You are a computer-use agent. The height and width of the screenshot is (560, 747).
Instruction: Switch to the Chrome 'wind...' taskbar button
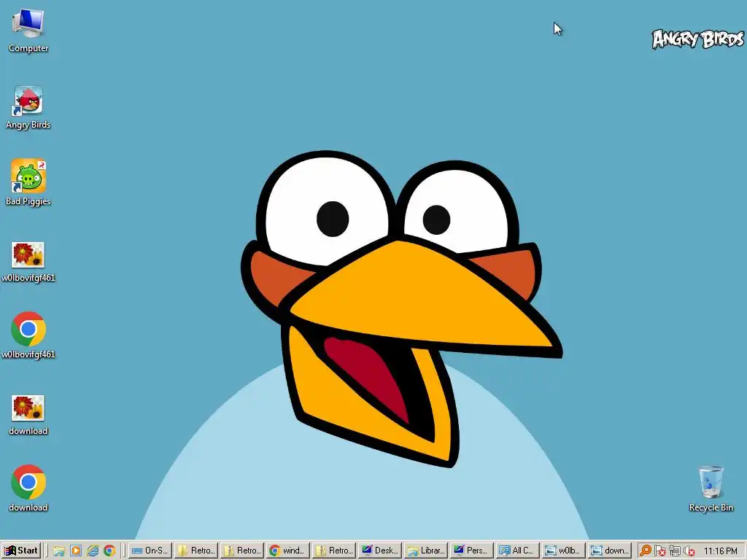point(288,551)
